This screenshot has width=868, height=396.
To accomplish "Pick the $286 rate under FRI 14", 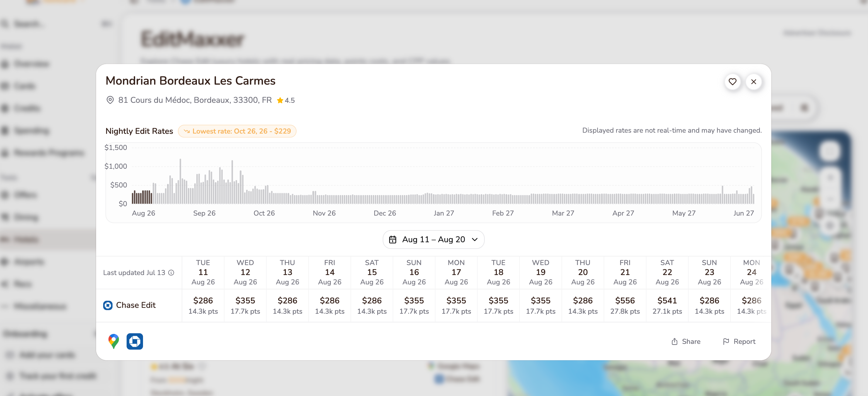I will (330, 305).
